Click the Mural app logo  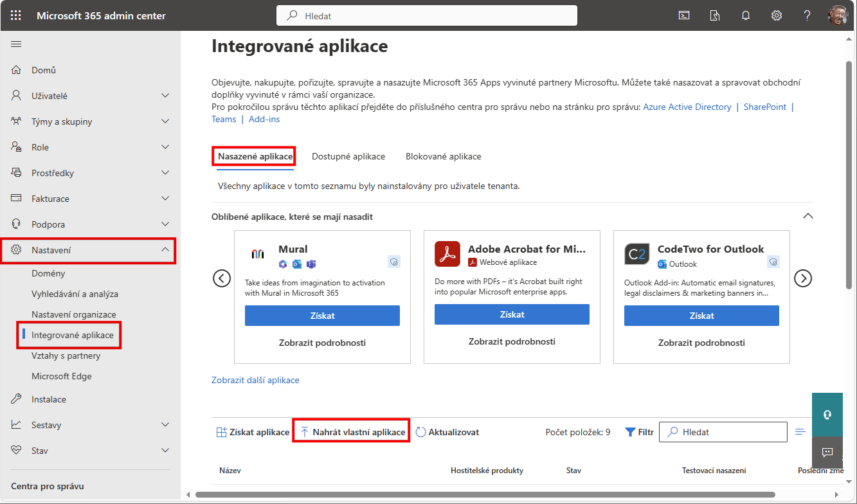coord(257,254)
